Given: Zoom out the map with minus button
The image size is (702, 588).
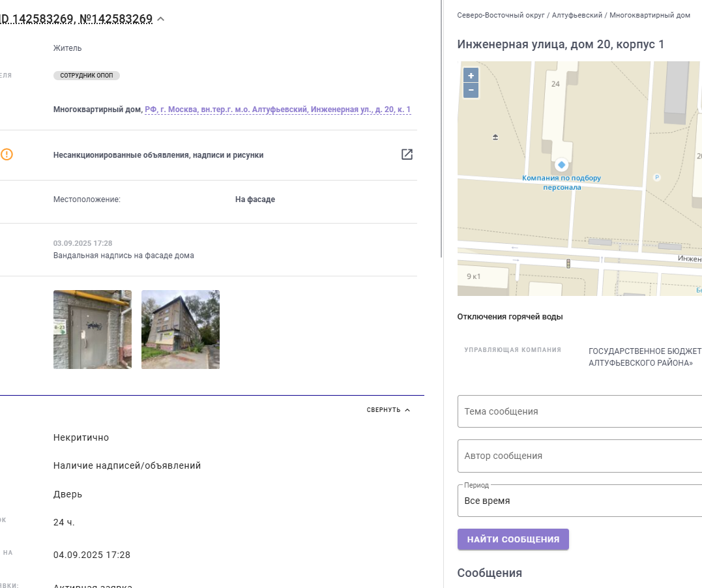Looking at the screenshot, I should [x=471, y=90].
